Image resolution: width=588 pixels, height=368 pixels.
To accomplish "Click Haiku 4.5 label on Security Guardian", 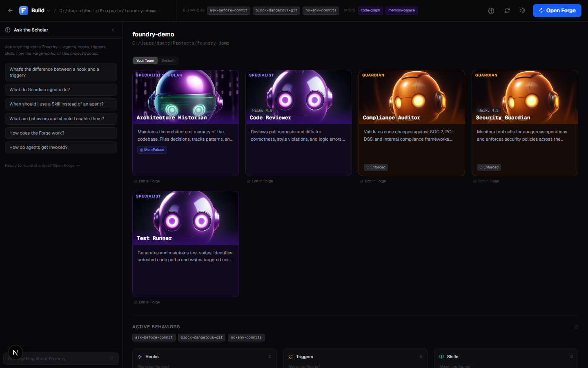I will [488, 110].
